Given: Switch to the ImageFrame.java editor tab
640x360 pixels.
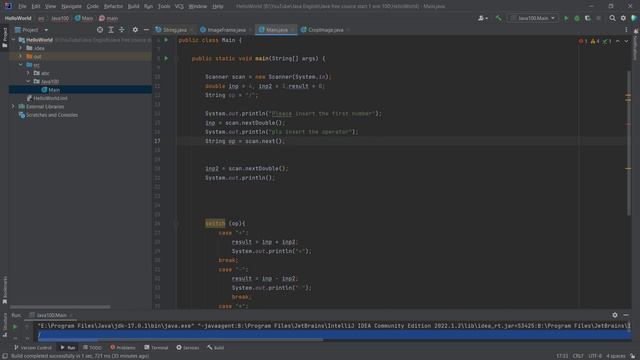Looking at the screenshot, I should (x=226, y=30).
